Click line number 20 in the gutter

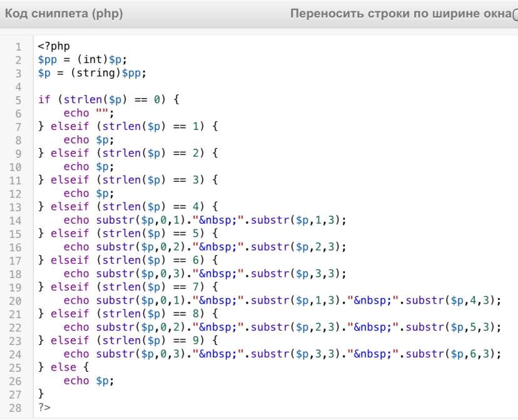[x=17, y=300]
